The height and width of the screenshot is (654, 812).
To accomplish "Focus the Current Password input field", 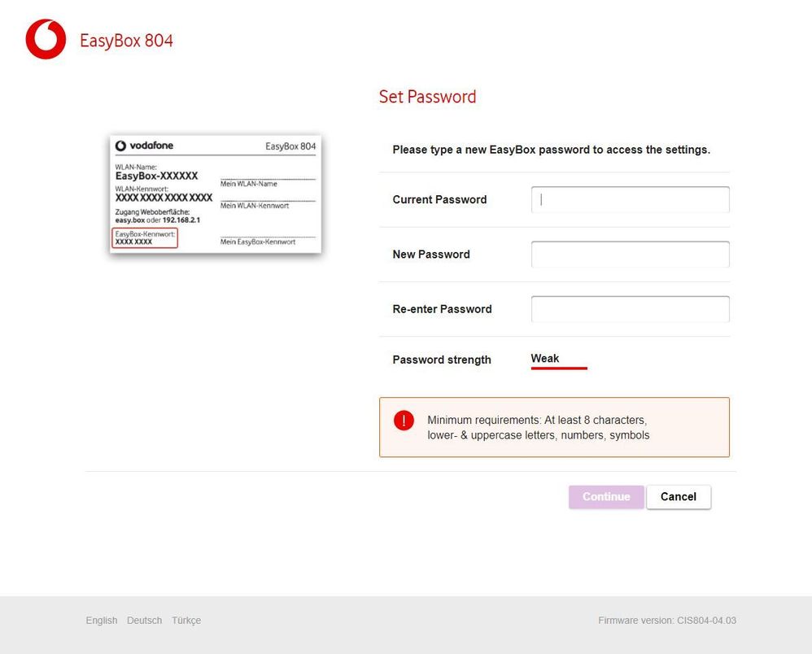I will tap(631, 200).
